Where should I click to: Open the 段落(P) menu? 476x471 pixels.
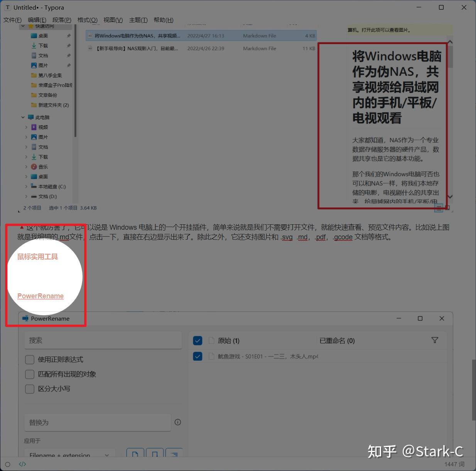tap(62, 20)
